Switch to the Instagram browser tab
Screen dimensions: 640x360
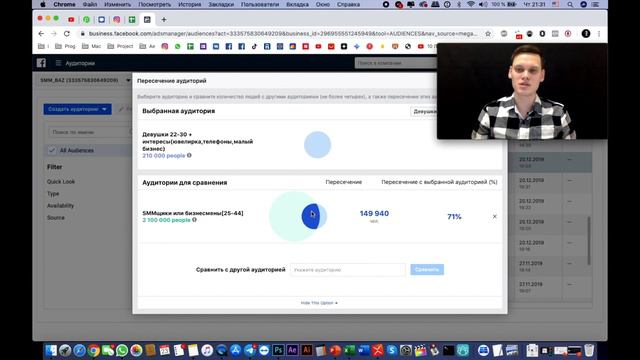[117, 20]
